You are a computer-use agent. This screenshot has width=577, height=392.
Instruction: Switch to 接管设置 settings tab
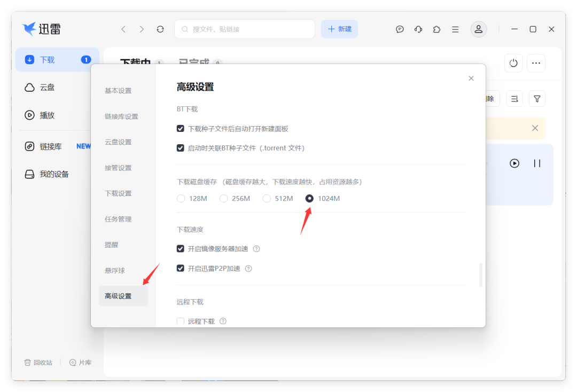tap(118, 168)
